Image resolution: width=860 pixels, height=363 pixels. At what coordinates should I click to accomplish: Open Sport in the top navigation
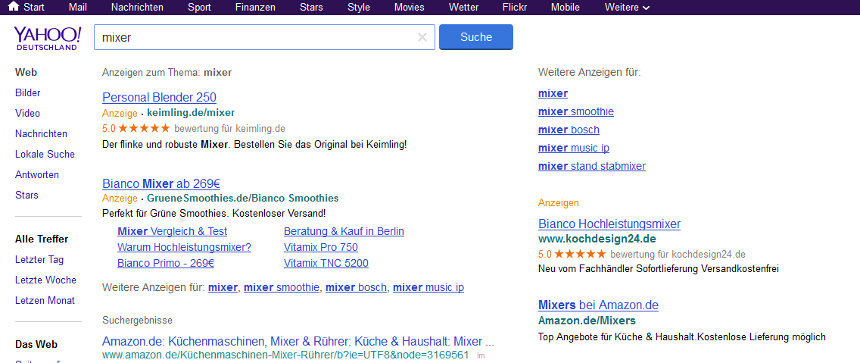coord(199,7)
